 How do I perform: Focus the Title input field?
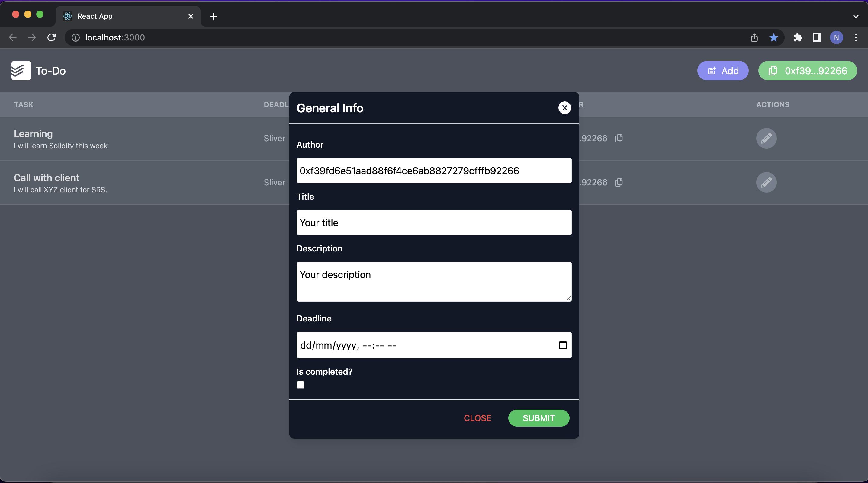tap(434, 222)
